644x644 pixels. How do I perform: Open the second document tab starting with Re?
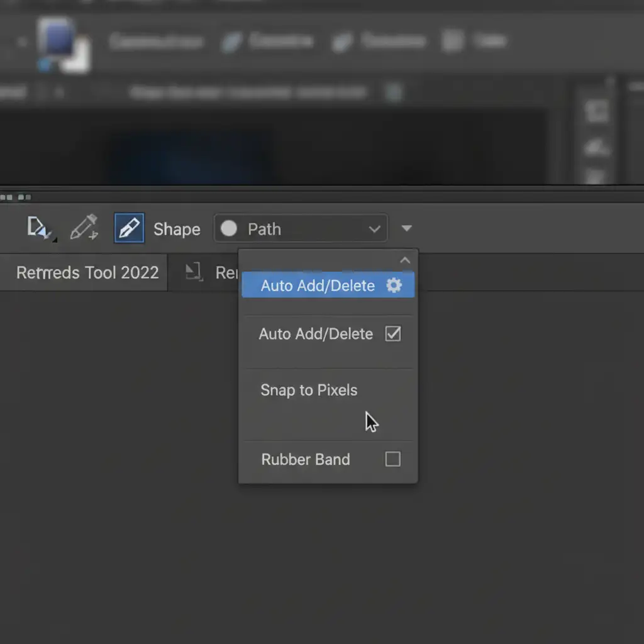click(225, 272)
